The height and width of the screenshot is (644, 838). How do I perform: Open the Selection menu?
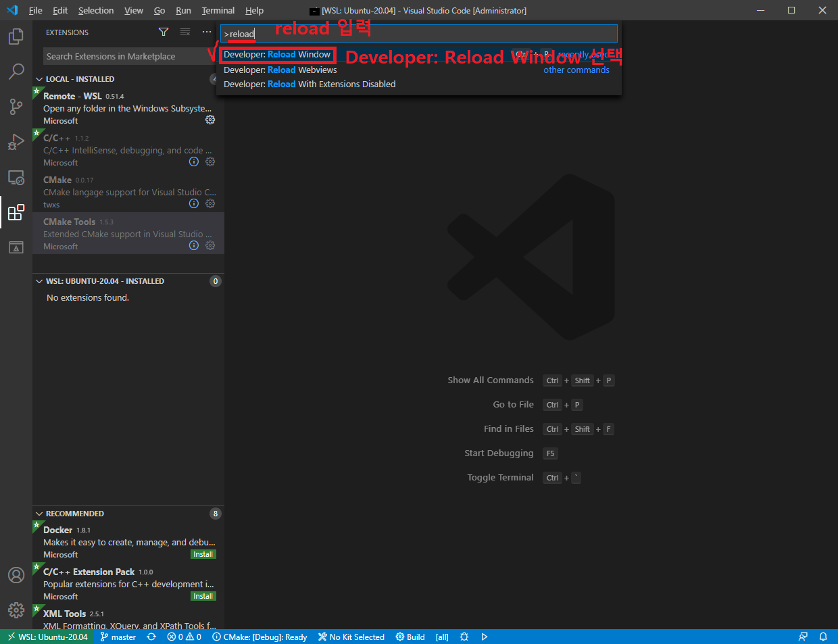coord(96,11)
